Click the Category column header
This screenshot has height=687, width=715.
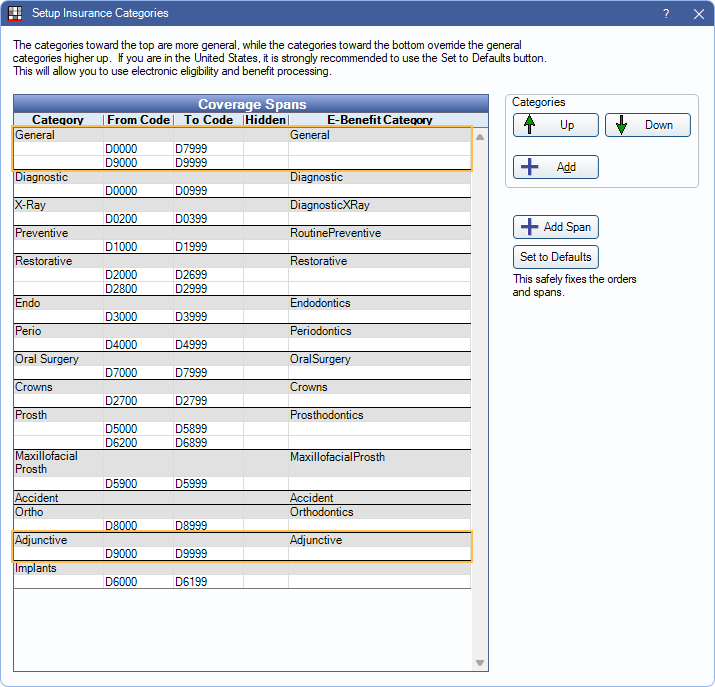click(x=57, y=120)
